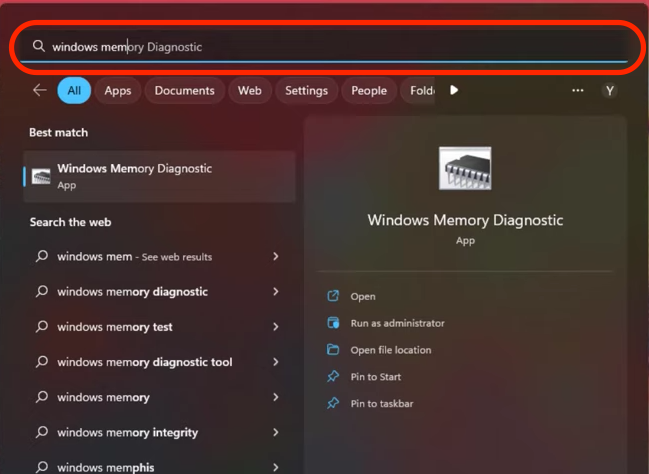Switch to the People filter tab
The height and width of the screenshot is (474, 649).
[369, 91]
